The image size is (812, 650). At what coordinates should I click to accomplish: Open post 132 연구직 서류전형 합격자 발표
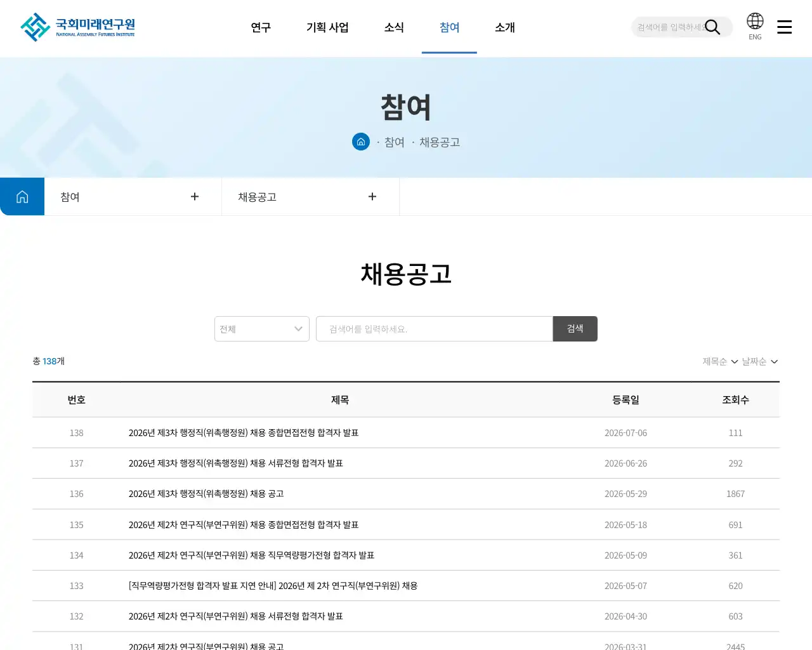(236, 616)
